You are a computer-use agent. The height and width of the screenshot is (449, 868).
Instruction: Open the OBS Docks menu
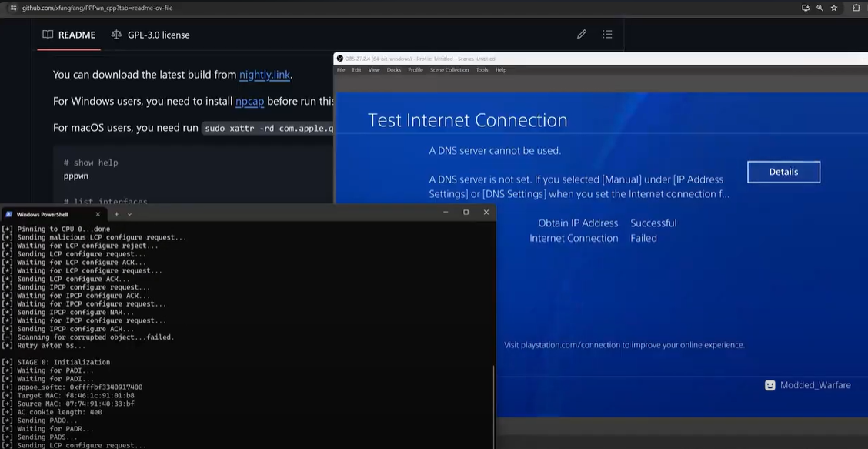pos(394,70)
